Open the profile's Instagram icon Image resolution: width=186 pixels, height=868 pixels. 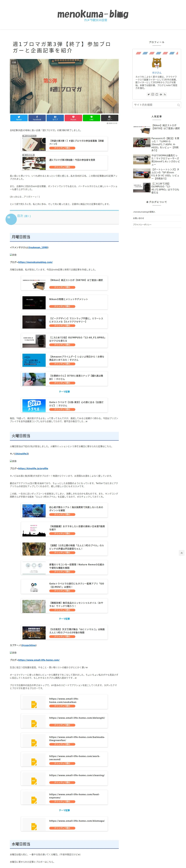[153, 94]
